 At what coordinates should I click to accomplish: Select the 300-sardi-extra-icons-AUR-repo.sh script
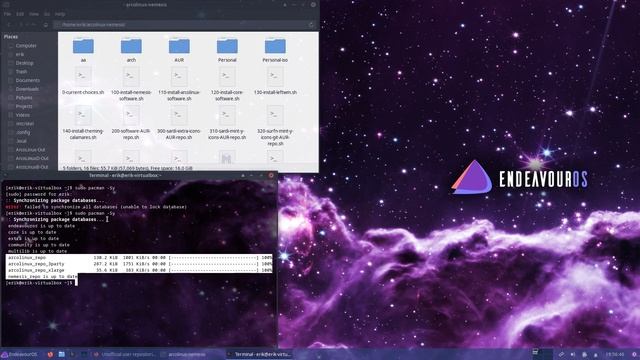(x=179, y=123)
